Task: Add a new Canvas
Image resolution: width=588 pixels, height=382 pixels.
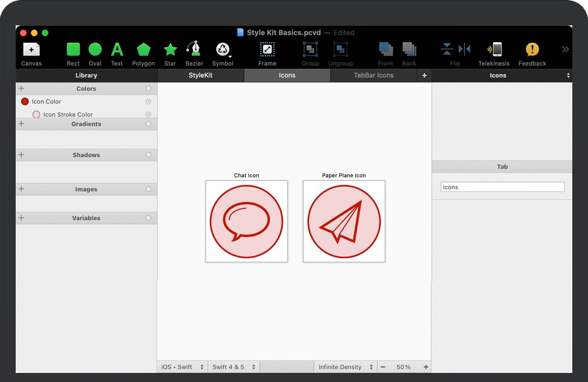Action: [31, 50]
